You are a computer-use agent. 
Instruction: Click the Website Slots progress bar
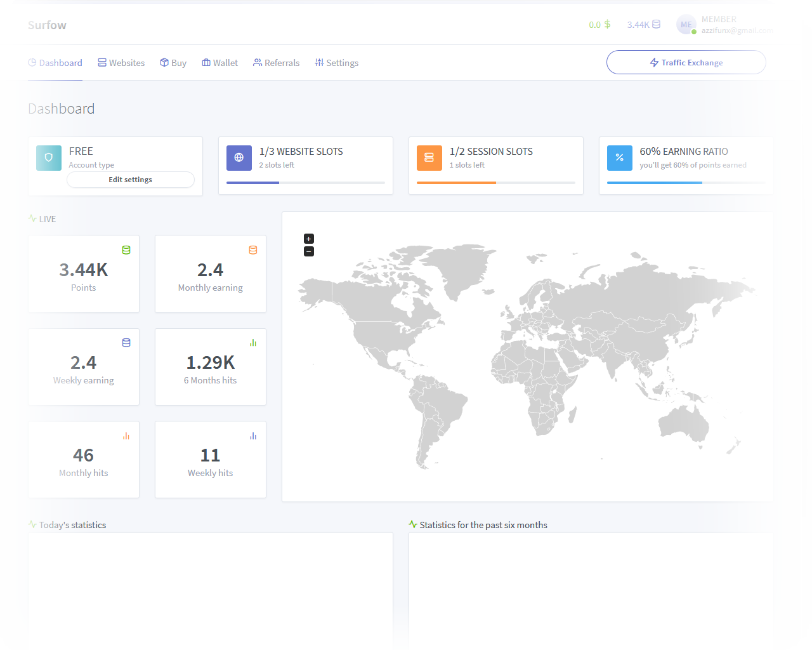(305, 183)
